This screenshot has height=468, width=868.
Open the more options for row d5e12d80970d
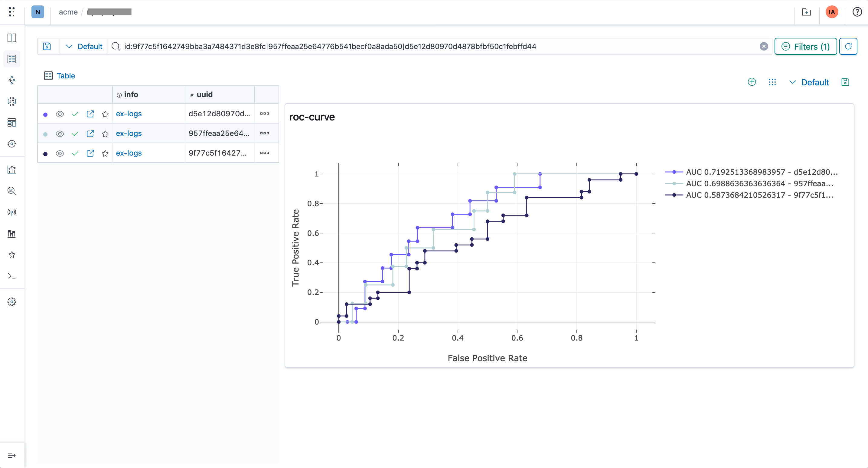point(265,114)
